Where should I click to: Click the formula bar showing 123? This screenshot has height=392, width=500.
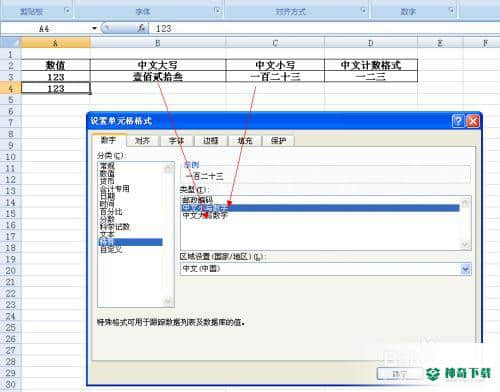click(323, 29)
